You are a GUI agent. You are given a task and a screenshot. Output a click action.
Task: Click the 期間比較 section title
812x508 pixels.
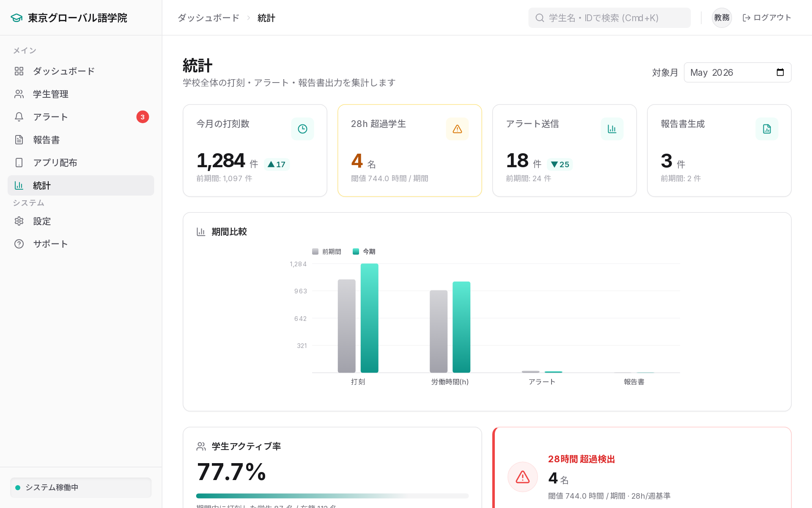click(229, 232)
